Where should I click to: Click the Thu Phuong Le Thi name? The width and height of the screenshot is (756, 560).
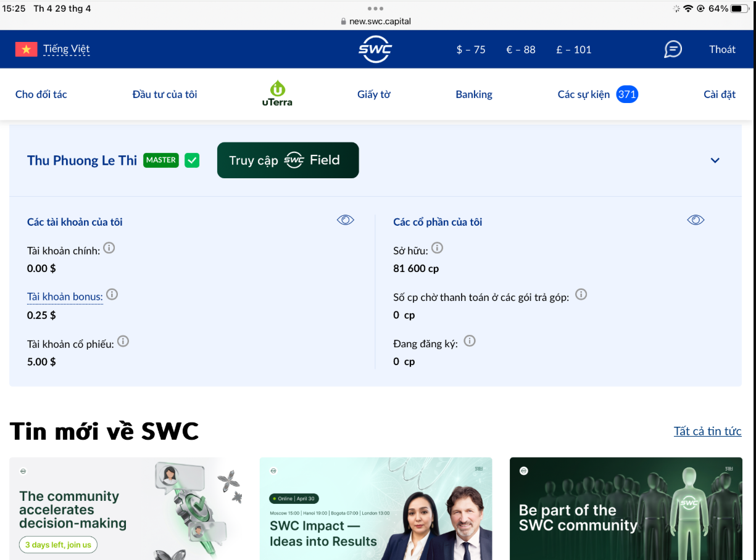pyautogui.click(x=82, y=160)
